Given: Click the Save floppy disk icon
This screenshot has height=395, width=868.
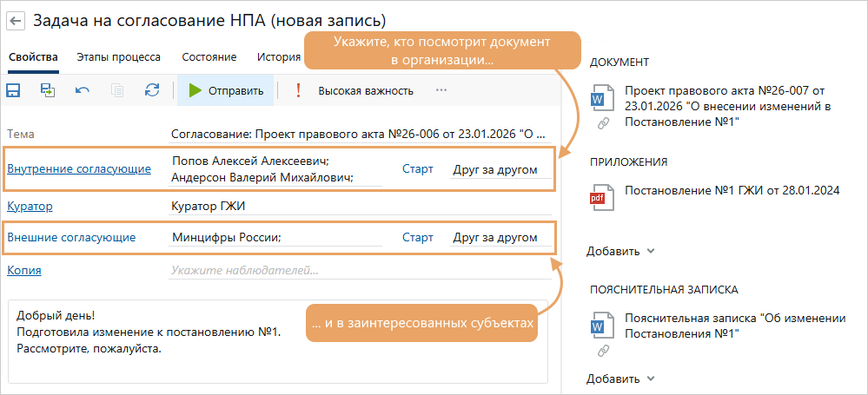Looking at the screenshot, I should [14, 90].
